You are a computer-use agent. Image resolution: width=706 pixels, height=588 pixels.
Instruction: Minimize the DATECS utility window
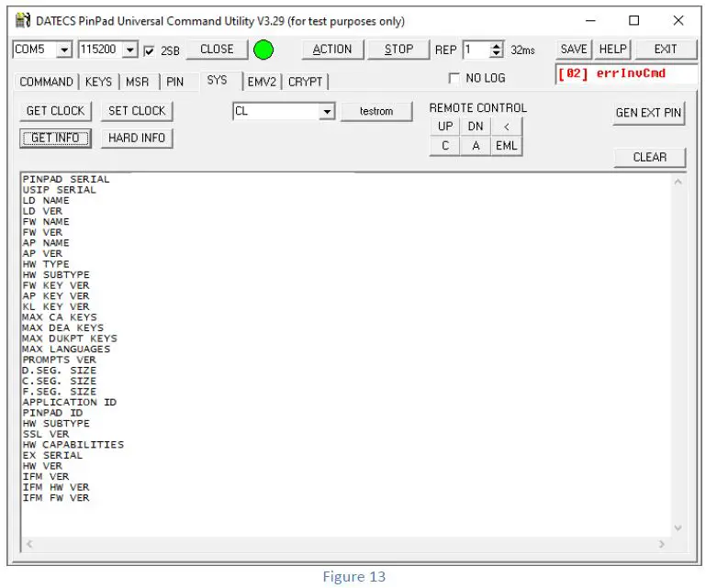[x=590, y=20]
